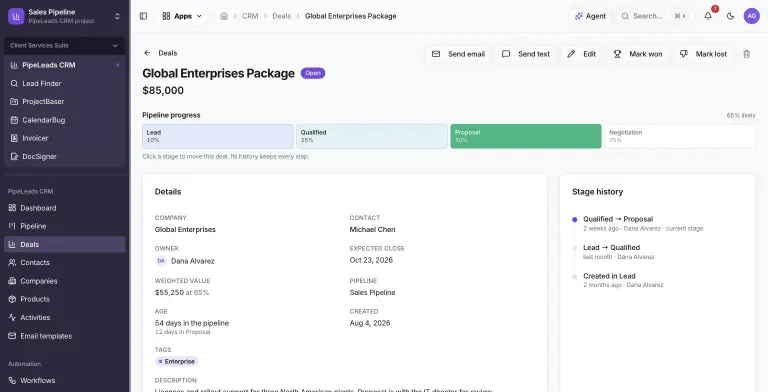Open CalendarBug app

[65, 120]
